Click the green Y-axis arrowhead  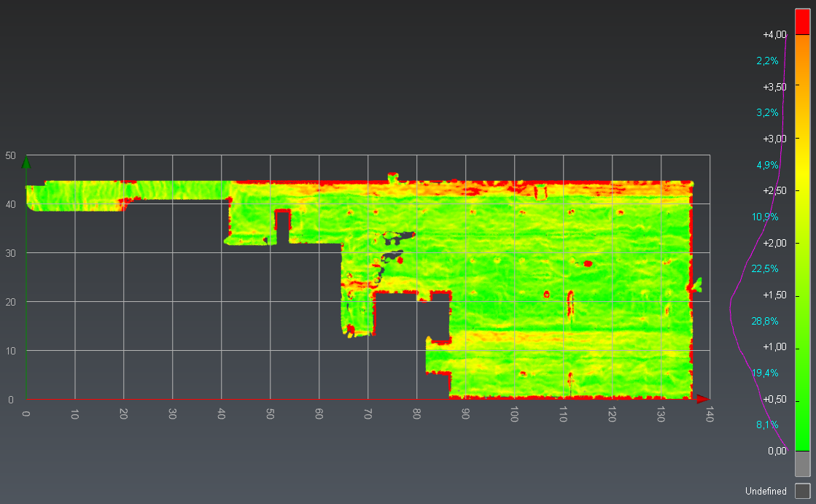coord(26,162)
